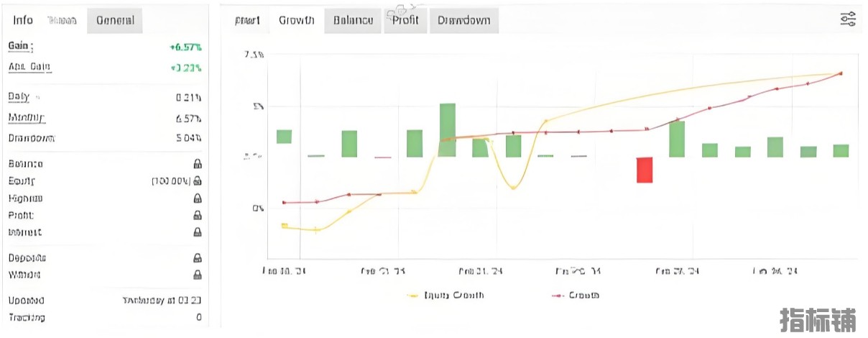Click the lock icon in Deposits row
The image size is (868, 338).
point(197,257)
